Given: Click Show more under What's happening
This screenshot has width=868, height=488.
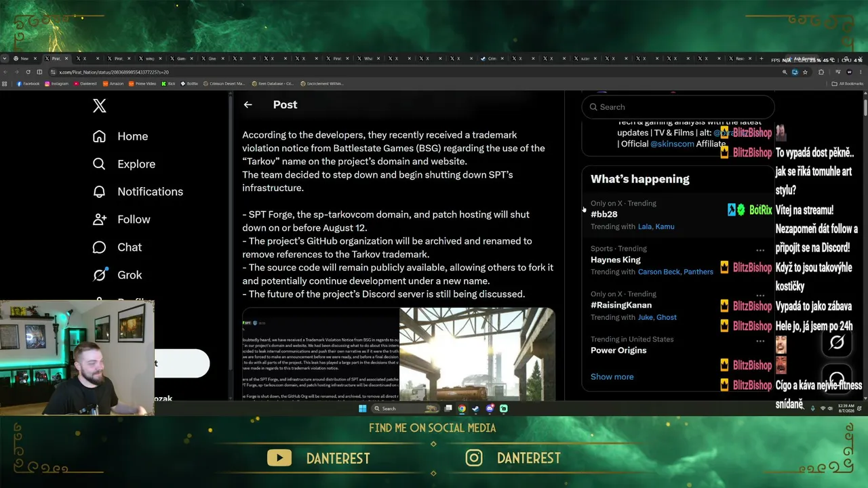Looking at the screenshot, I should pyautogui.click(x=612, y=377).
